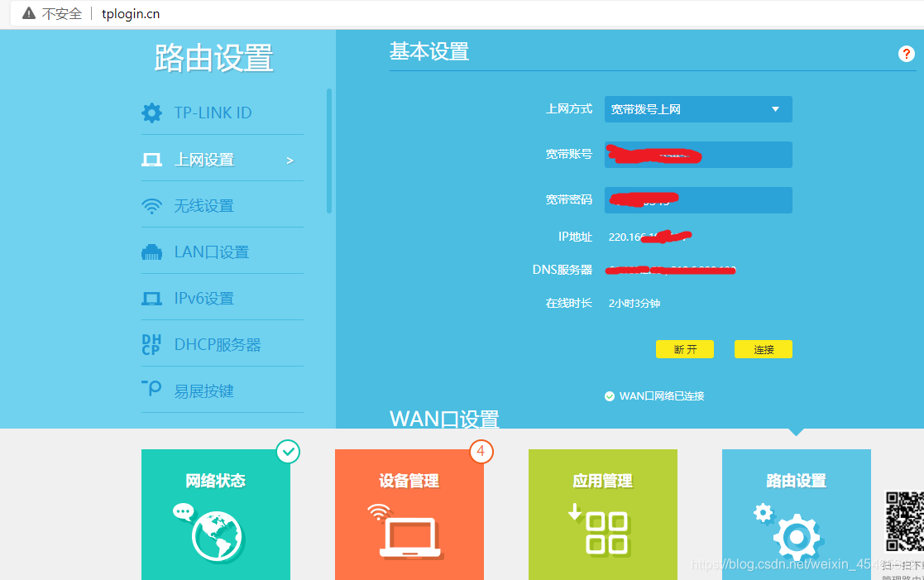Switch to 应用管理 tile
924x580 pixels.
pos(603,514)
